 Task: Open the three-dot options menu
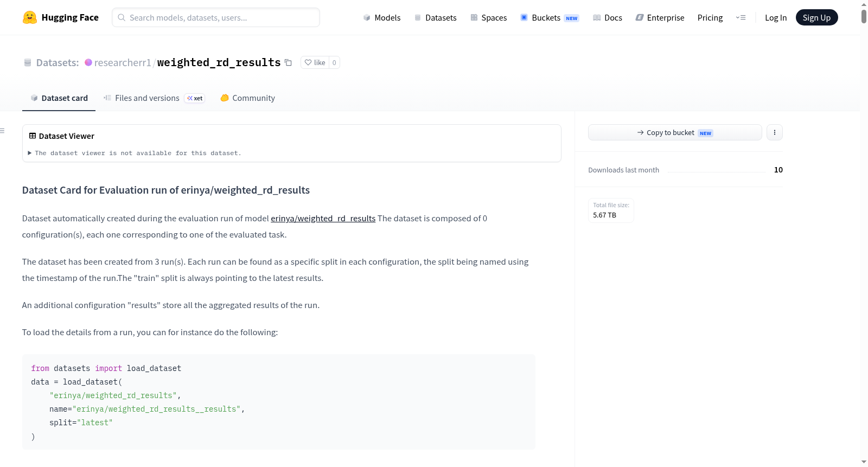coord(775,132)
